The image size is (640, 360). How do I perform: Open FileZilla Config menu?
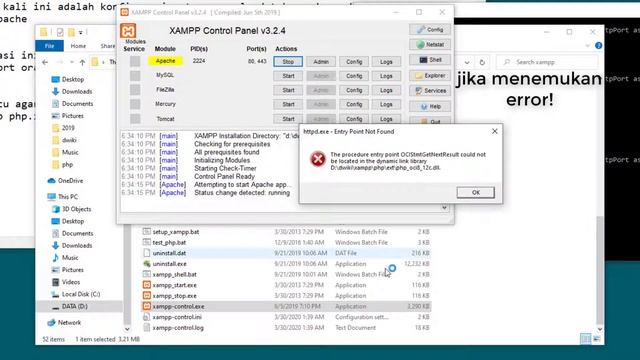354,90
